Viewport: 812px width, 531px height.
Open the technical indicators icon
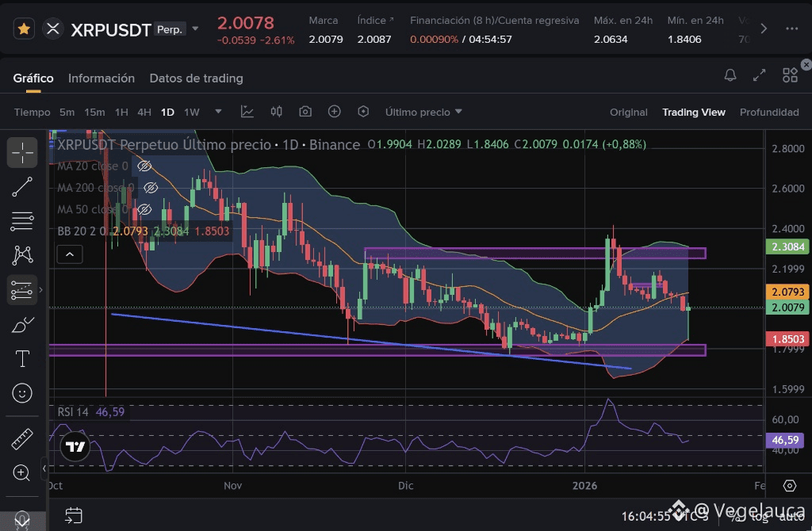pos(247,112)
